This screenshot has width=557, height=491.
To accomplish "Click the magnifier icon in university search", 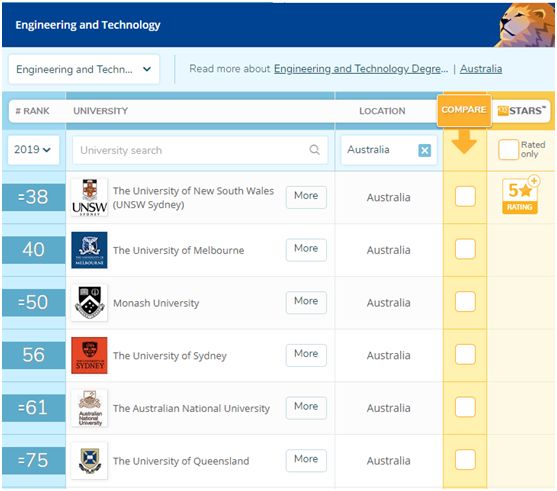I will pyautogui.click(x=314, y=150).
